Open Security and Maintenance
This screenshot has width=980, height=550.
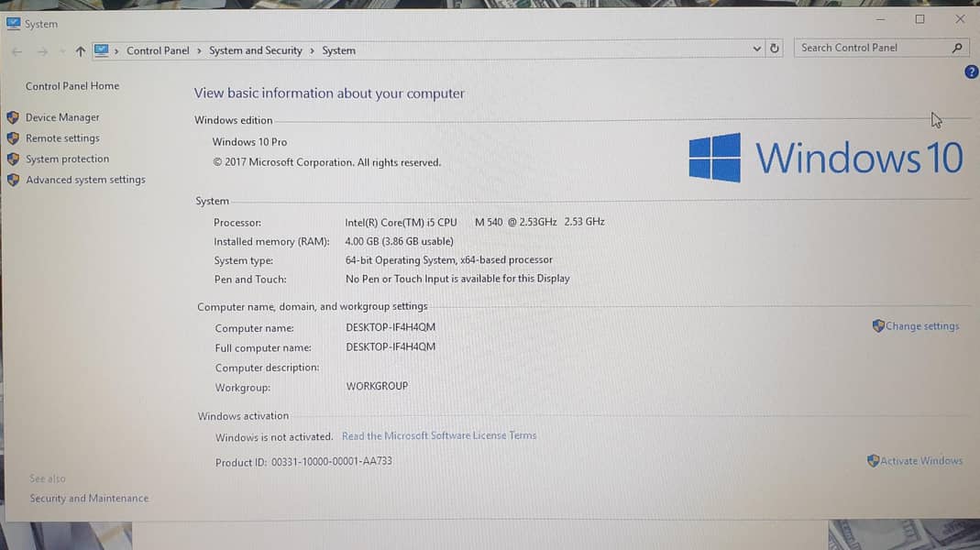(x=89, y=498)
